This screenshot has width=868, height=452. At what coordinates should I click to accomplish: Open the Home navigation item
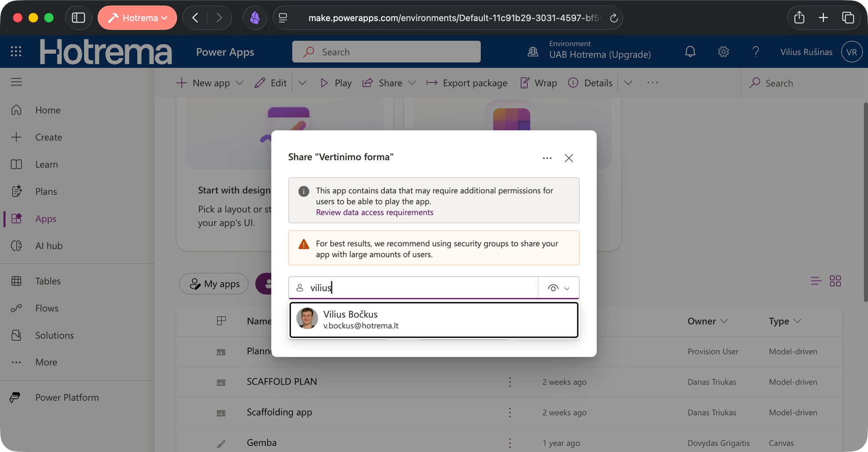[x=48, y=110]
